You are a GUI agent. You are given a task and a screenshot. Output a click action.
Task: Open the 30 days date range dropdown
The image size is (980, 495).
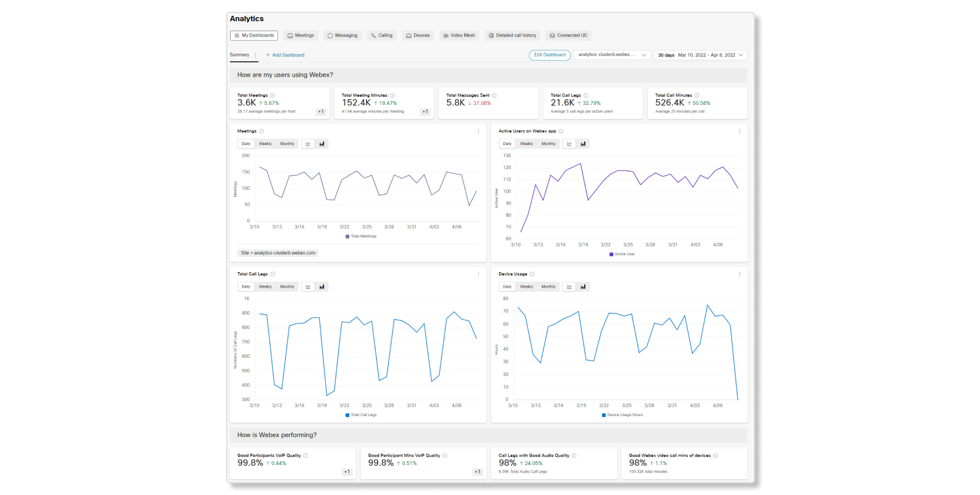(x=700, y=55)
